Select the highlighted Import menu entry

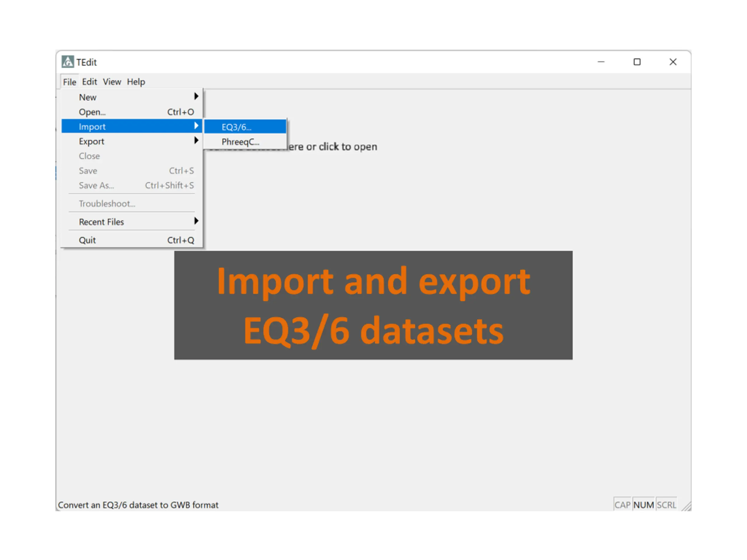point(132,126)
